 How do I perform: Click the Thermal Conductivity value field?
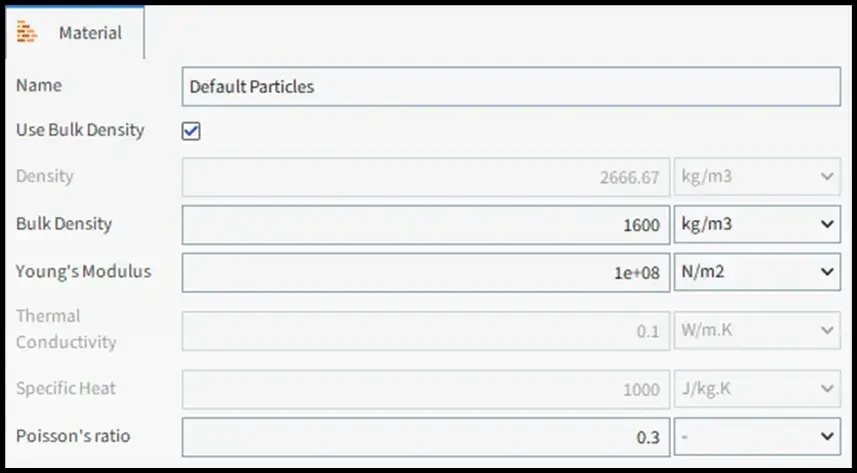click(x=426, y=331)
